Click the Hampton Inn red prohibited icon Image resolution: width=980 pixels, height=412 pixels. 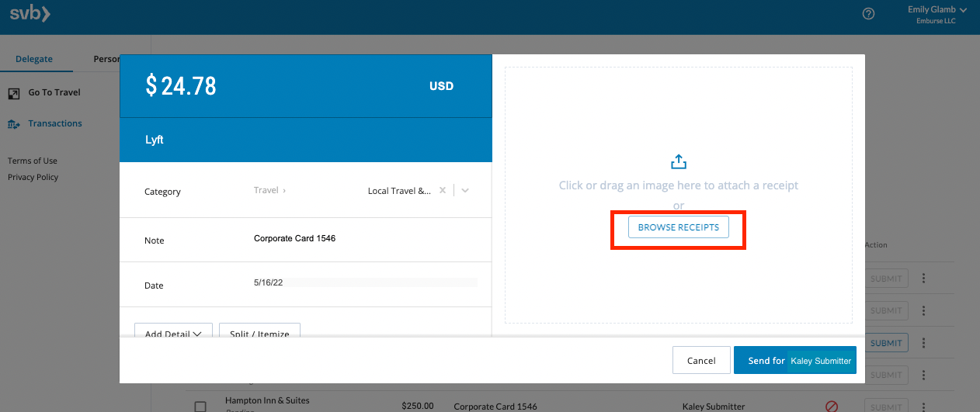pos(832,406)
